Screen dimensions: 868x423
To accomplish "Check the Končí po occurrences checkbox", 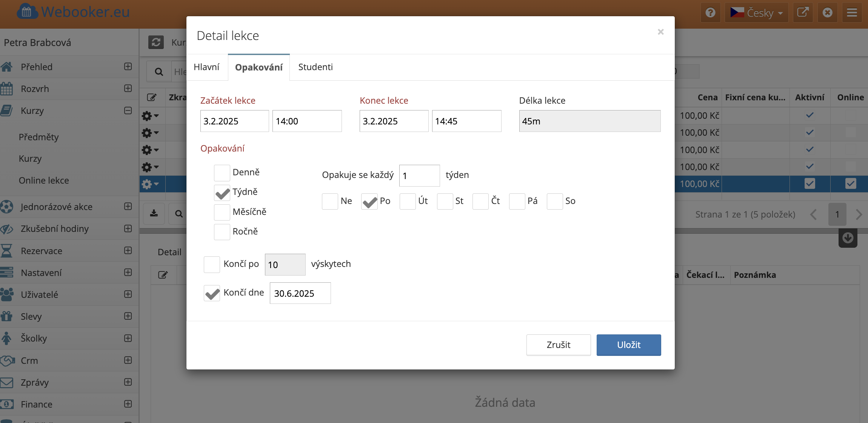I will [x=212, y=264].
